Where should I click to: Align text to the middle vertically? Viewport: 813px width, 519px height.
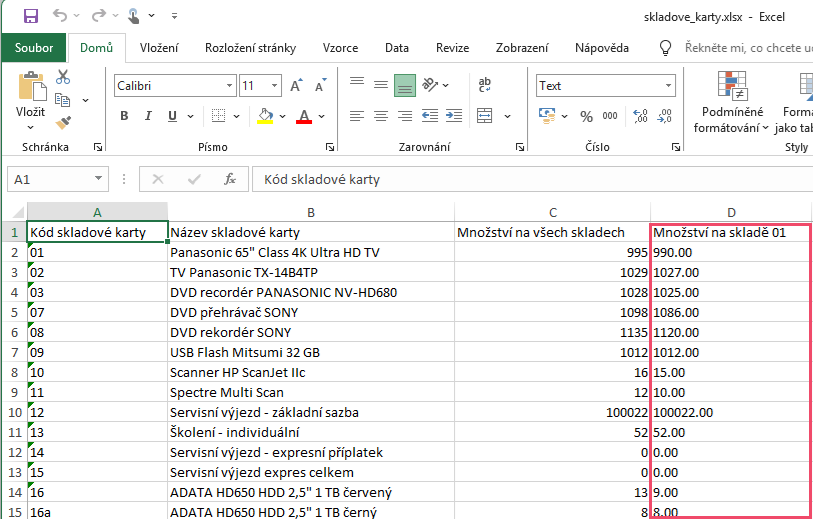381,85
